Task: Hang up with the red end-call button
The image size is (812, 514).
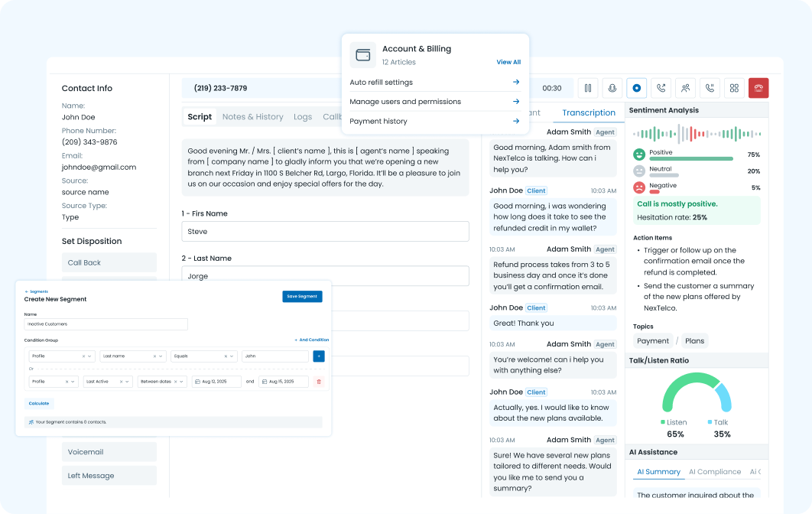Action: pyautogui.click(x=758, y=88)
